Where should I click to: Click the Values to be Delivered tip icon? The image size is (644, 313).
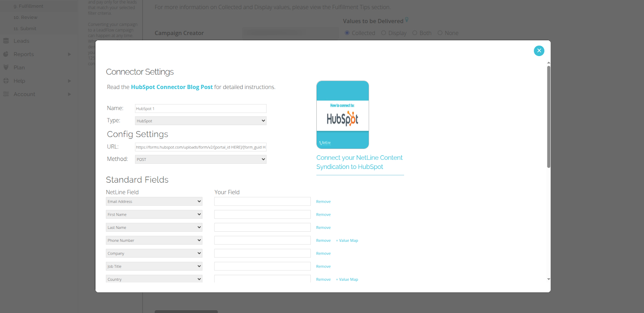coord(407,20)
